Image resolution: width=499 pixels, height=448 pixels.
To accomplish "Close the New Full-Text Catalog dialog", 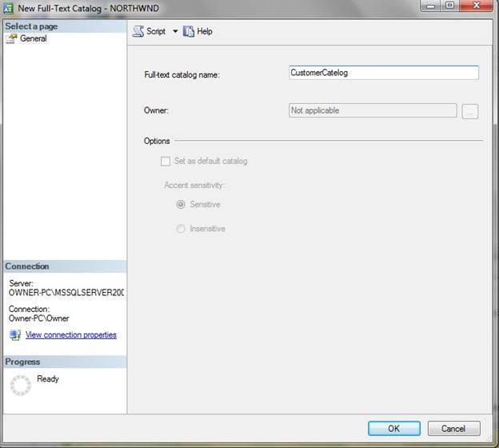I will [477, 6].
